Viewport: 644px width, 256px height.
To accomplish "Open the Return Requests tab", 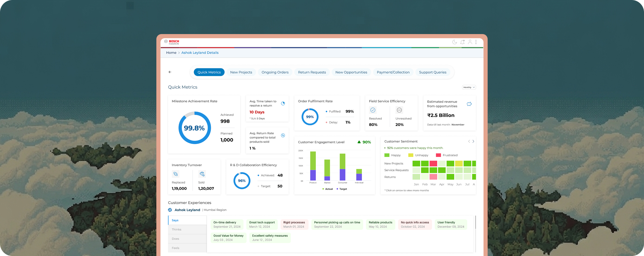I will [x=312, y=72].
